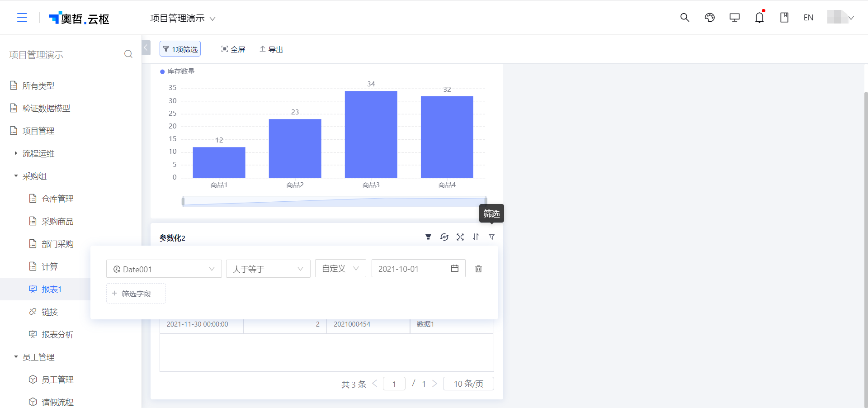Open the 项目管理演示 app switcher dropdown
Screen dimensions: 868x408
coord(183,18)
